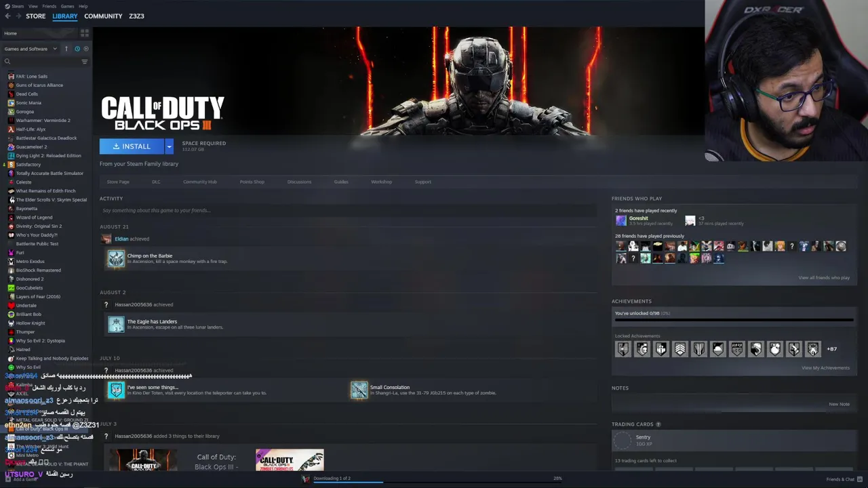Open View My Achievements link
Viewport: 868px width, 488px height.
click(825, 368)
